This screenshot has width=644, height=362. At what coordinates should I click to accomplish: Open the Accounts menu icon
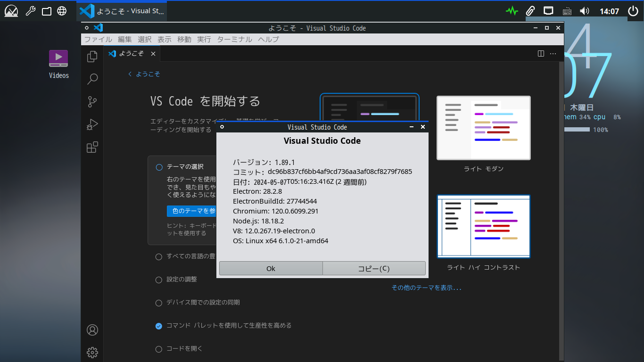coord(92,330)
